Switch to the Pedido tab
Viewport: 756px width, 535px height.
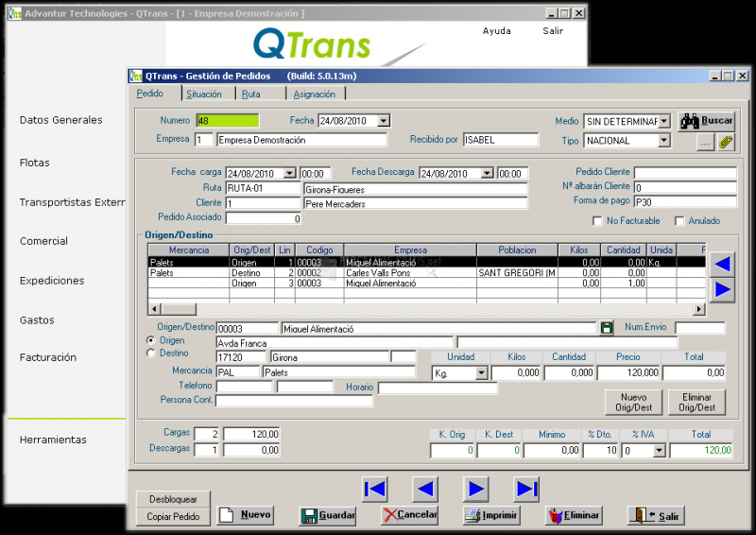(150, 94)
